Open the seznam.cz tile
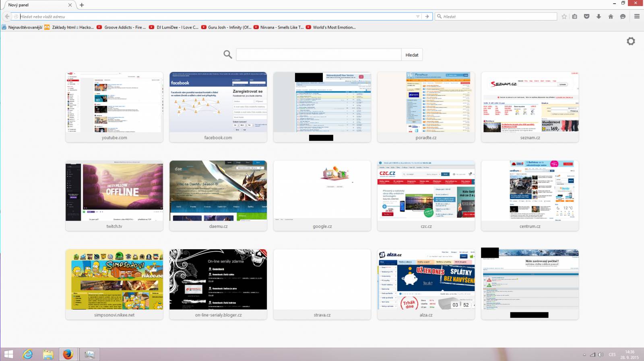 click(530, 107)
